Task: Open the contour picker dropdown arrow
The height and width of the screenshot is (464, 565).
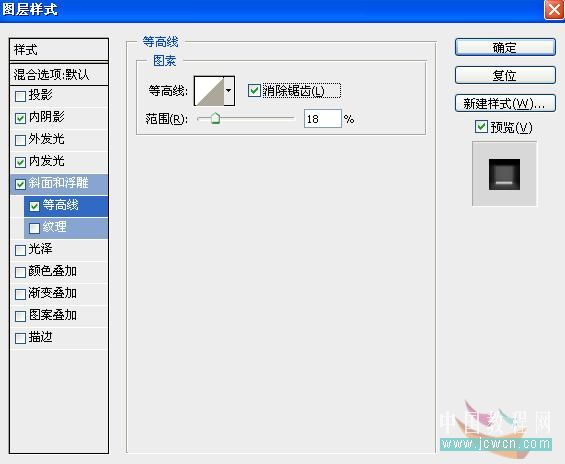Action: click(229, 91)
